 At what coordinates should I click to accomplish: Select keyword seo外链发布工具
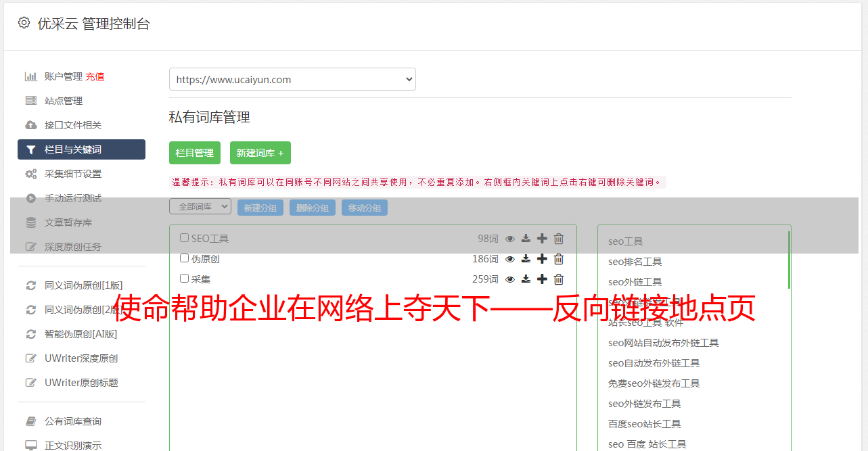[644, 404]
